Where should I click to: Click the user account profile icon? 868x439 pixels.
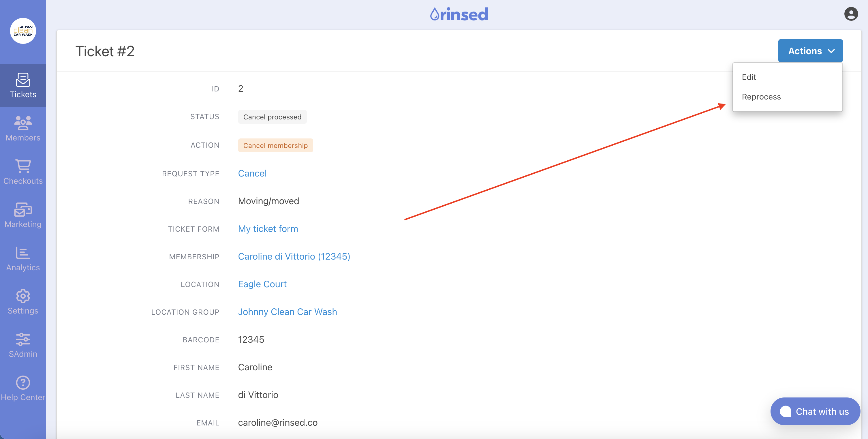tap(850, 14)
